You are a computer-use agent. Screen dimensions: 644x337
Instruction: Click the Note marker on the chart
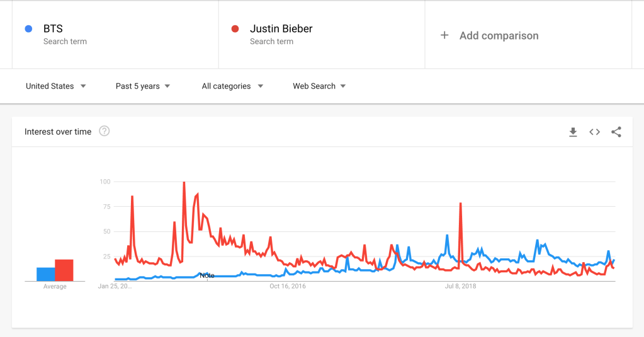coord(206,275)
